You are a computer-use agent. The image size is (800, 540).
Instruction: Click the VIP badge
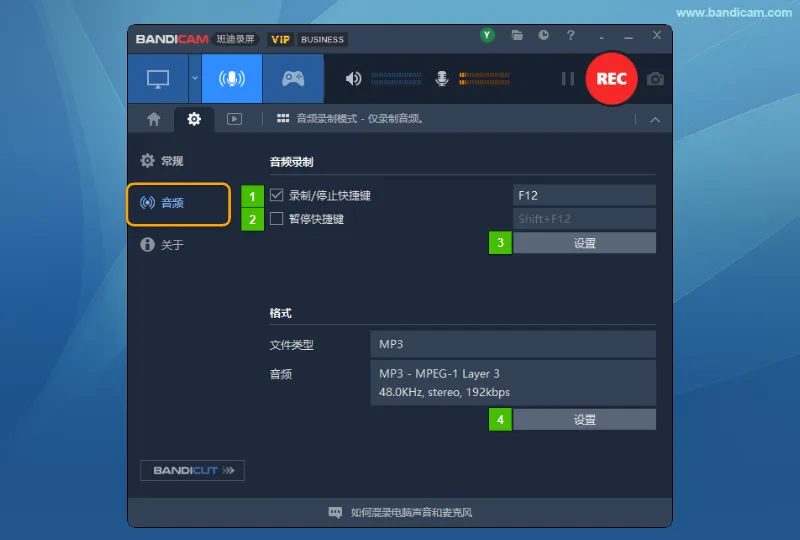(x=280, y=39)
